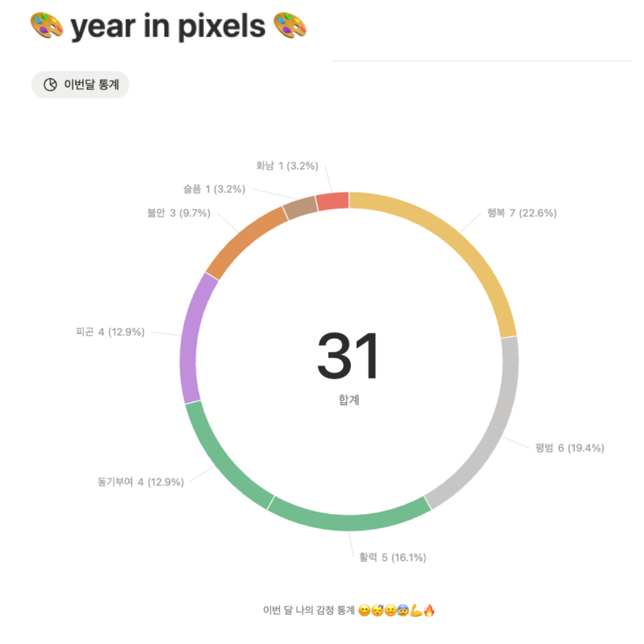Switch to the 이번달 통계 view tab
644x644 pixels.
pyautogui.click(x=80, y=84)
